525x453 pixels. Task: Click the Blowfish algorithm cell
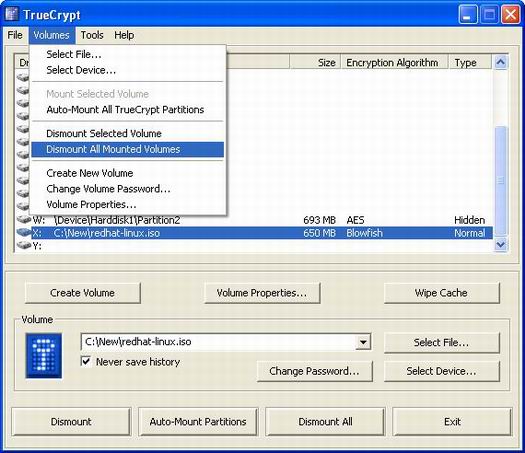point(364,233)
